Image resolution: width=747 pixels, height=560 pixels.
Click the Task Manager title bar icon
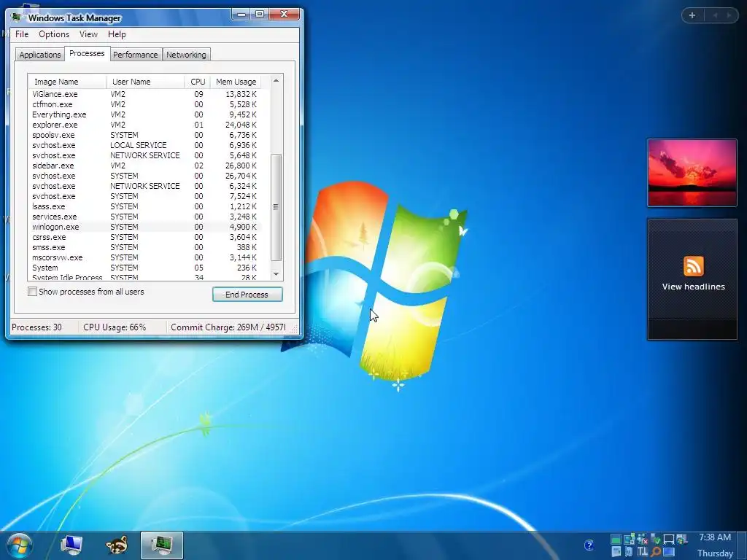point(16,17)
